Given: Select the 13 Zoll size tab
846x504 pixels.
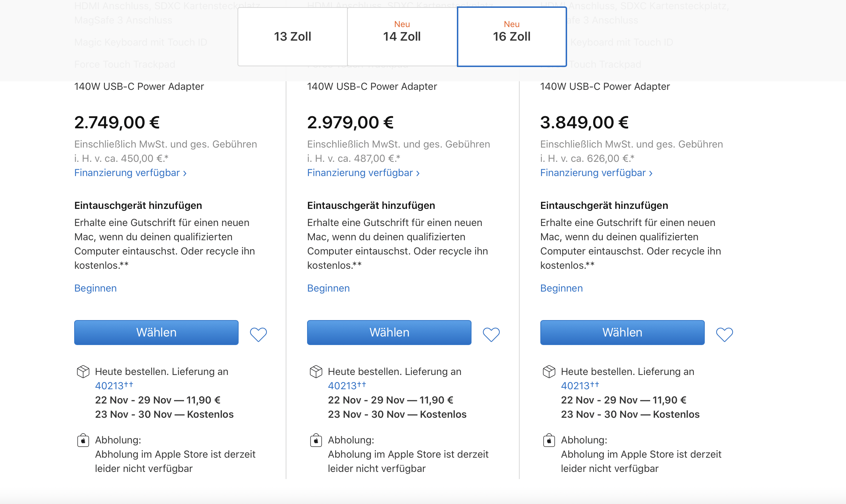Looking at the screenshot, I should pyautogui.click(x=292, y=37).
